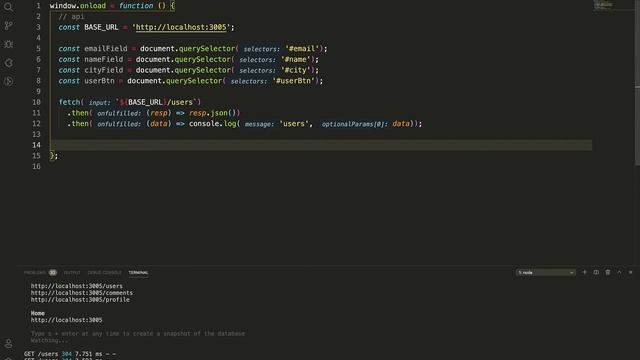This screenshot has width=640, height=360.
Task: Open the Search view in the activity bar
Action: [x=8, y=7]
